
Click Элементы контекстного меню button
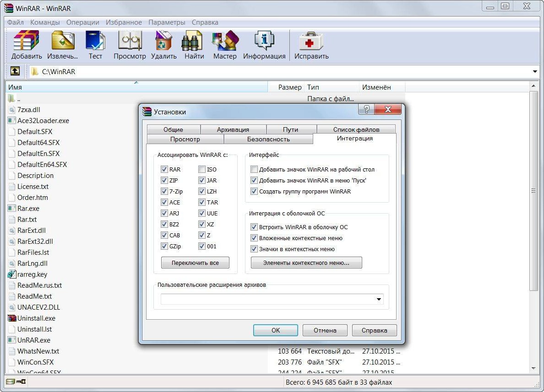pos(306,263)
